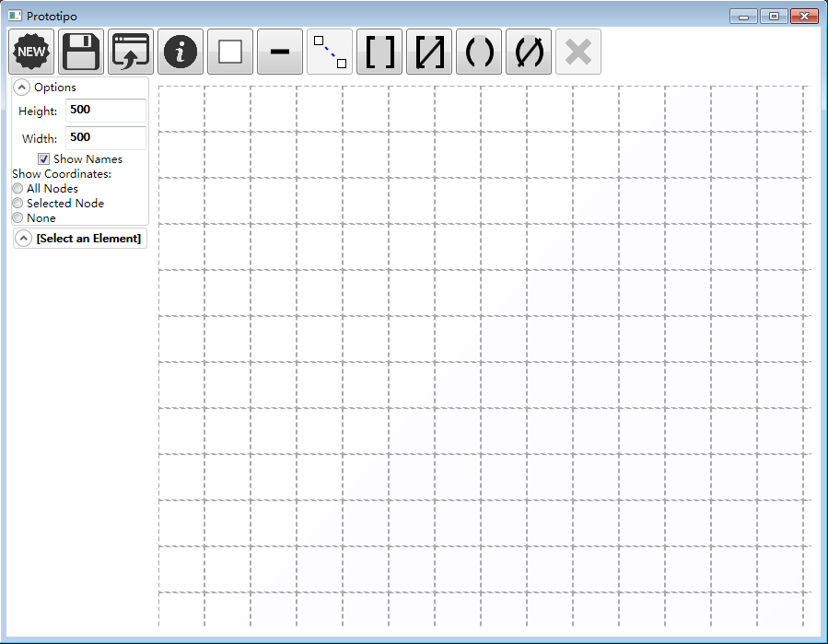Screen dimensions: 828x644
Task: Select the square node tool
Action: click(230, 52)
